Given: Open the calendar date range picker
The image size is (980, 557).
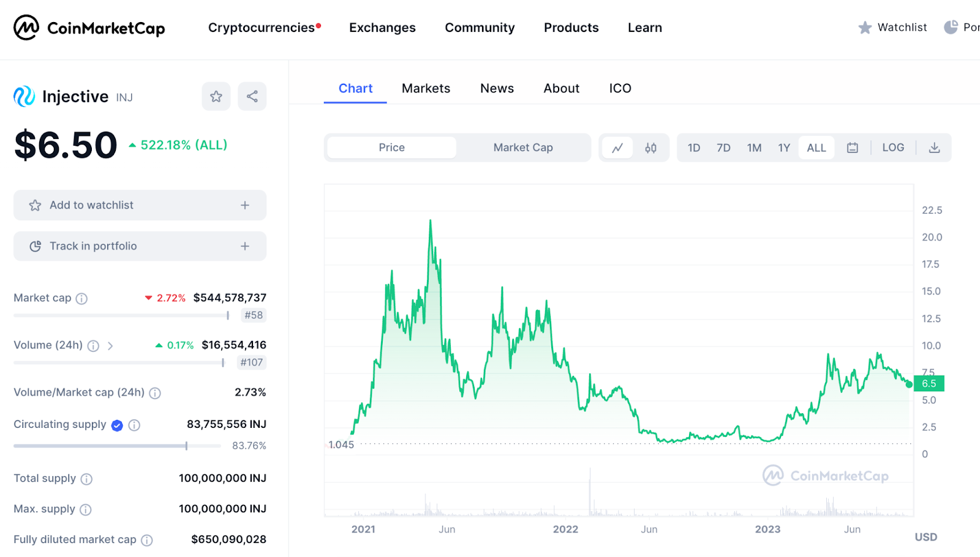Looking at the screenshot, I should pyautogui.click(x=852, y=148).
